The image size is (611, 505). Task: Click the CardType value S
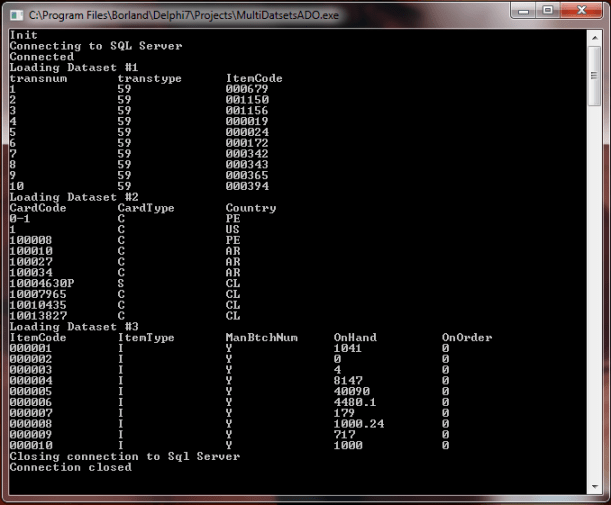(x=121, y=284)
